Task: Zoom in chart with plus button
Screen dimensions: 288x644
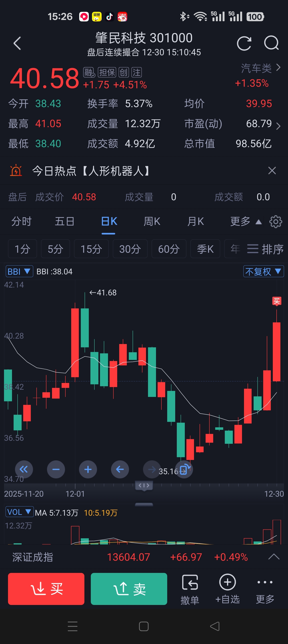Action: 88,470
